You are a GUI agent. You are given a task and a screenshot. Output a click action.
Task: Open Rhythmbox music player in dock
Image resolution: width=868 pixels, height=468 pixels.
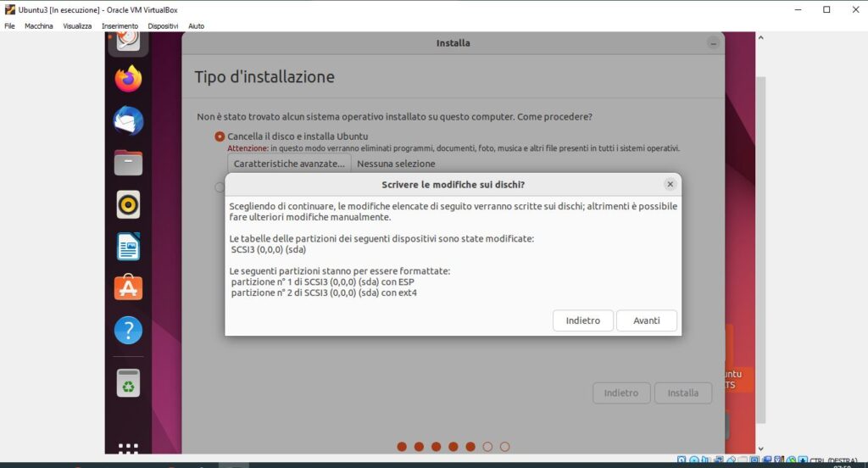pyautogui.click(x=128, y=205)
